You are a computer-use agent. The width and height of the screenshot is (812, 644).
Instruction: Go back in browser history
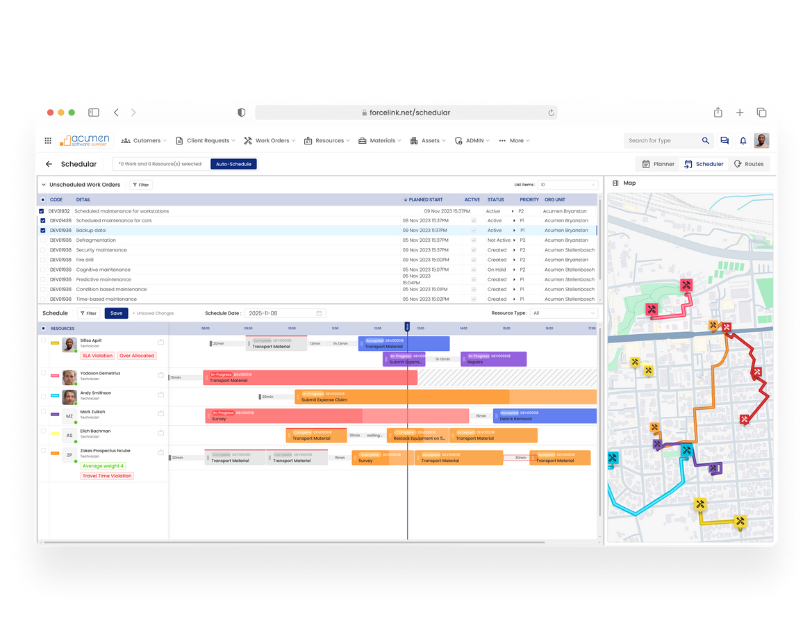point(116,113)
